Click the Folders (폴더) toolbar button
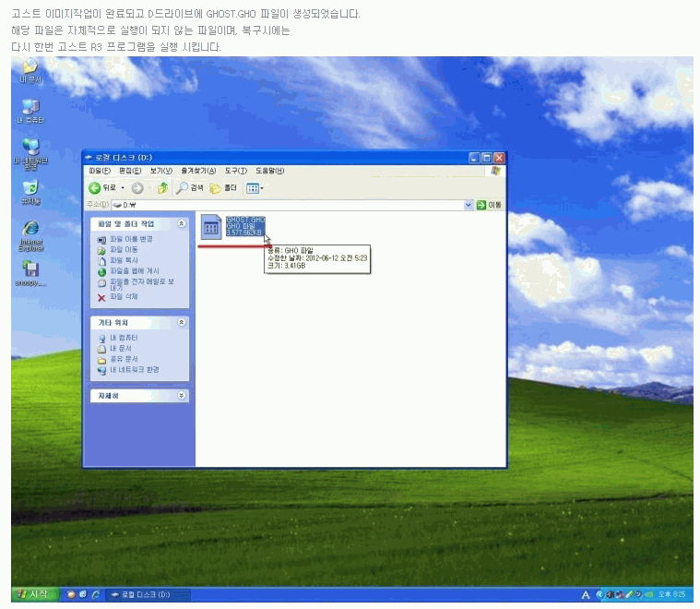The width and height of the screenshot is (700, 609). (223, 188)
